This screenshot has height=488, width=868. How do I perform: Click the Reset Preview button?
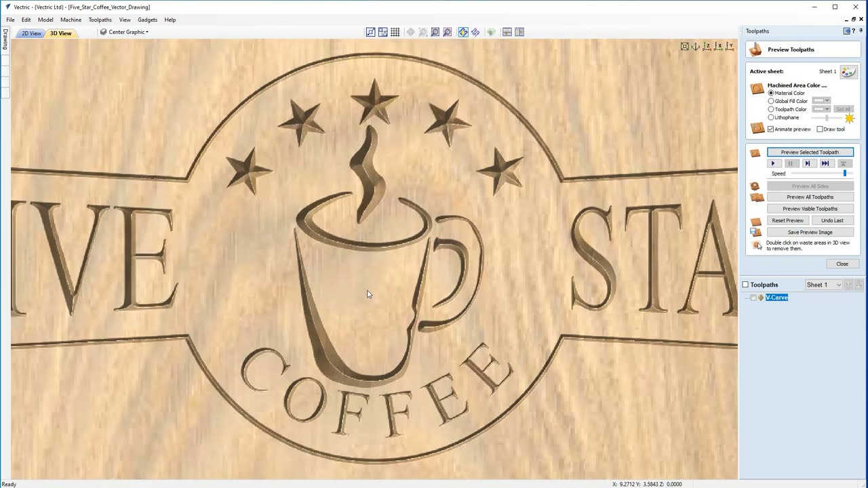(x=788, y=220)
